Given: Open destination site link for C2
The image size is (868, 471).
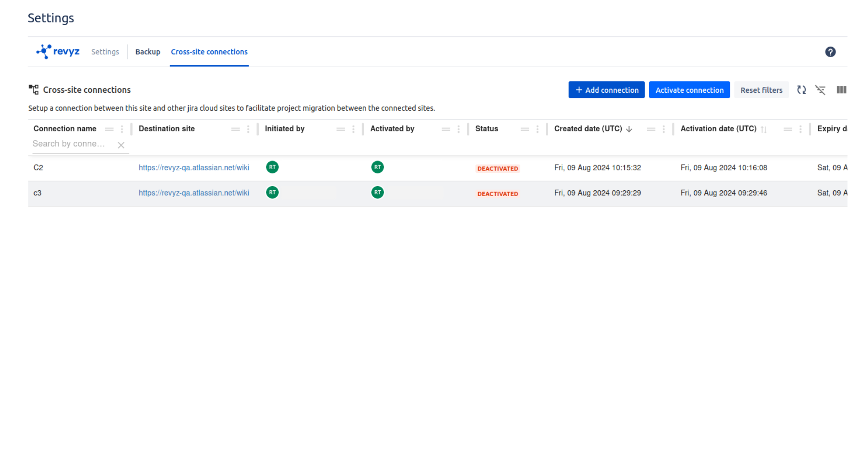Looking at the screenshot, I should [x=194, y=168].
